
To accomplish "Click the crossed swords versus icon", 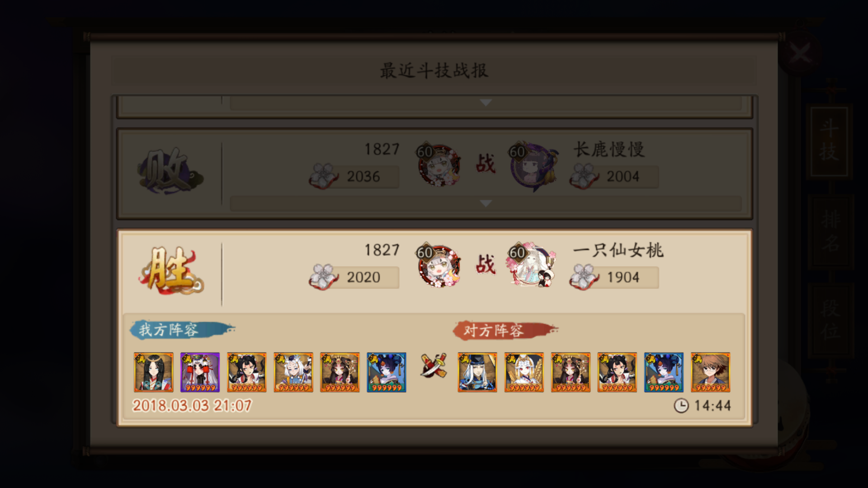I will point(434,365).
